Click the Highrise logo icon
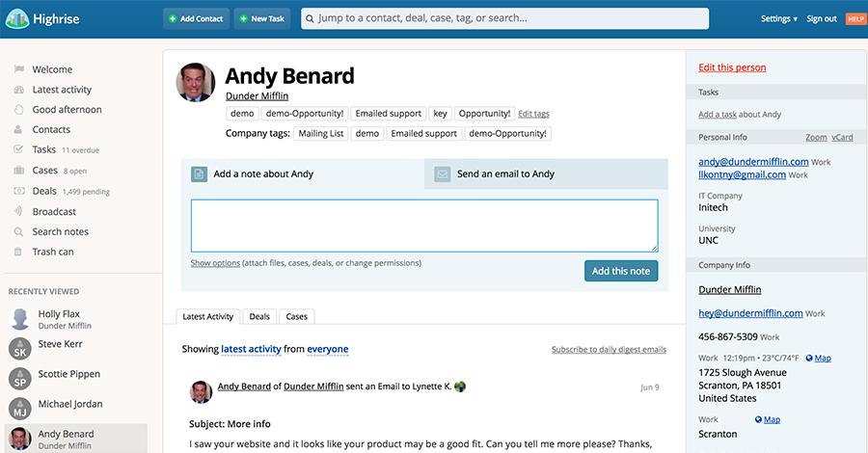This screenshot has height=453, width=868. [x=16, y=19]
